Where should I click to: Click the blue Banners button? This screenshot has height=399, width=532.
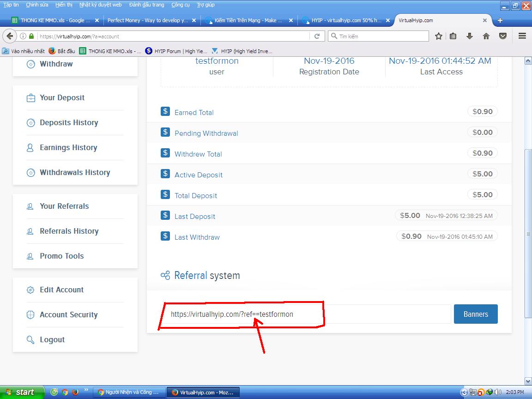[476, 314]
